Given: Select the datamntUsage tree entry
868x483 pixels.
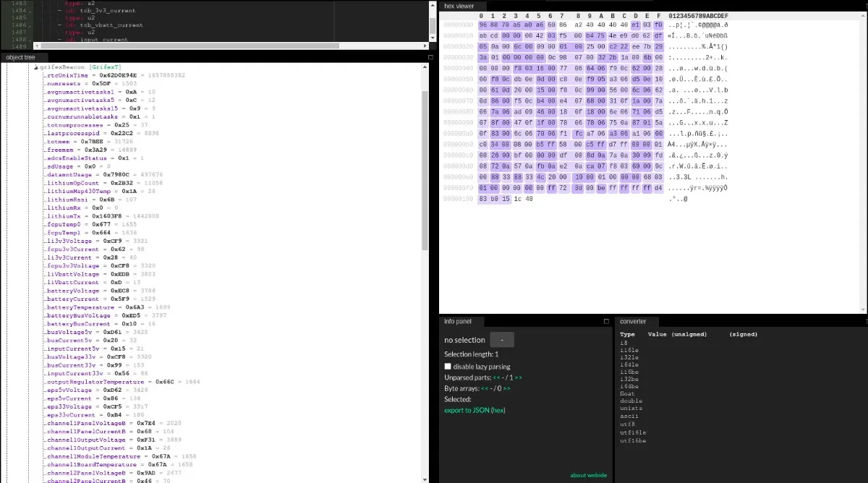Looking at the screenshot, I should [x=103, y=174].
